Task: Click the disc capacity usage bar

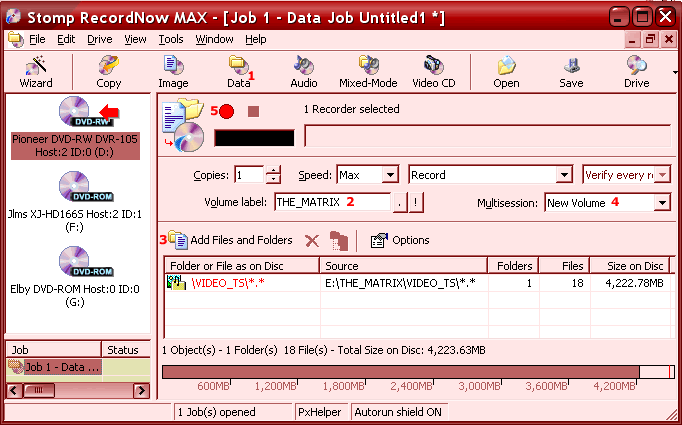Action: 418,372
